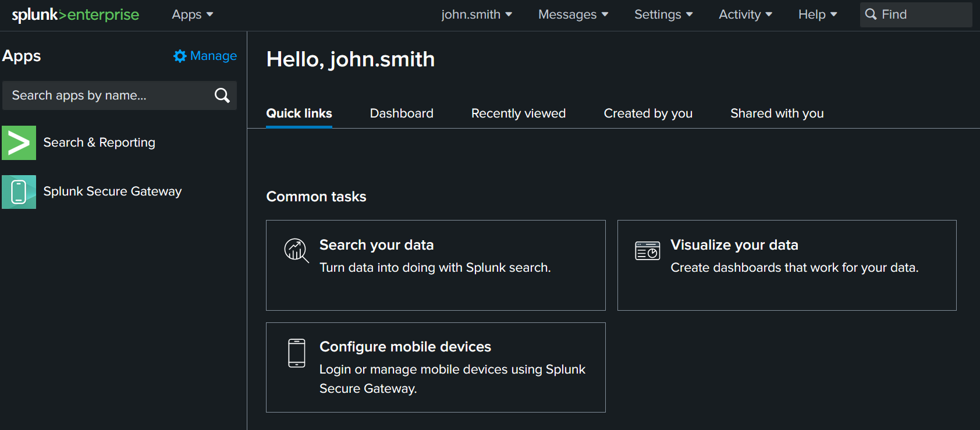Open the Search & Reporting app icon
Viewport: 980px width, 430px height.
[19, 143]
